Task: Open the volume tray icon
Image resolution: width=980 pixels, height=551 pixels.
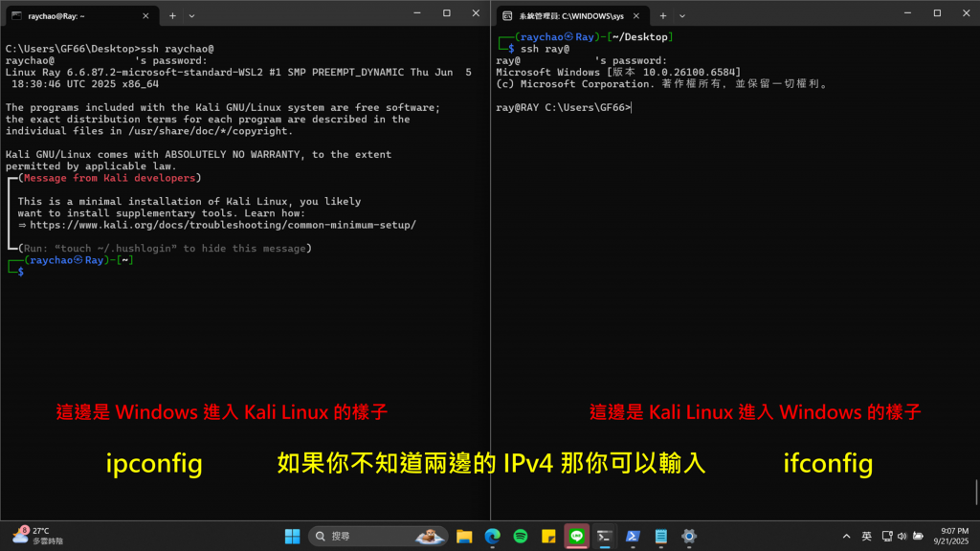Action: (x=902, y=536)
